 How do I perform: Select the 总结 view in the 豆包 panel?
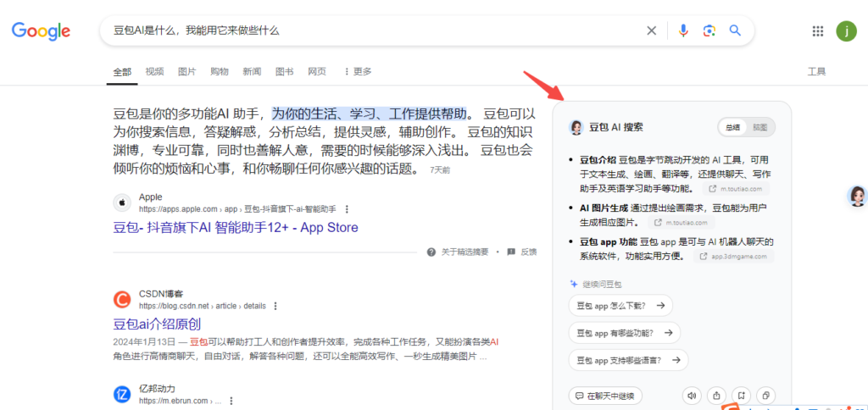[732, 127]
